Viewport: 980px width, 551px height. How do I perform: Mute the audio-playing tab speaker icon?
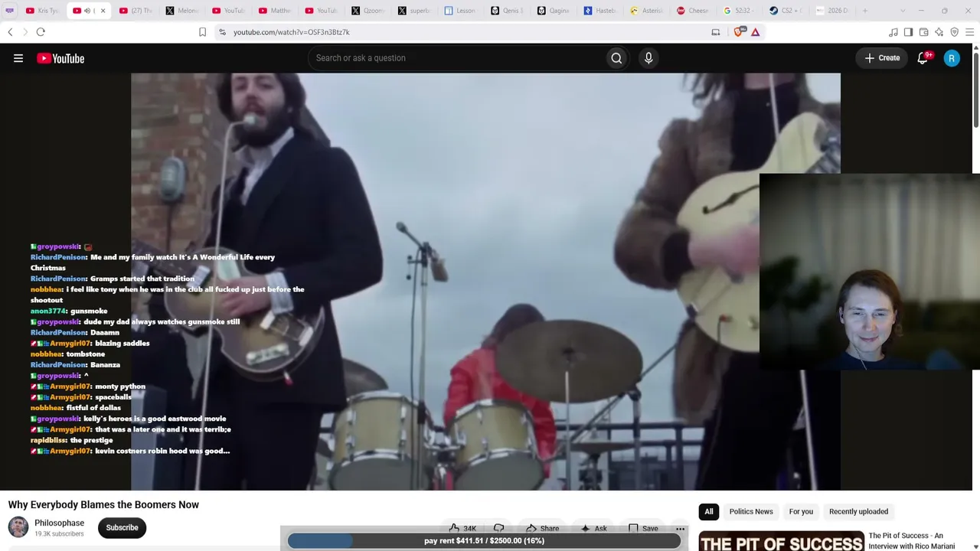point(87,11)
